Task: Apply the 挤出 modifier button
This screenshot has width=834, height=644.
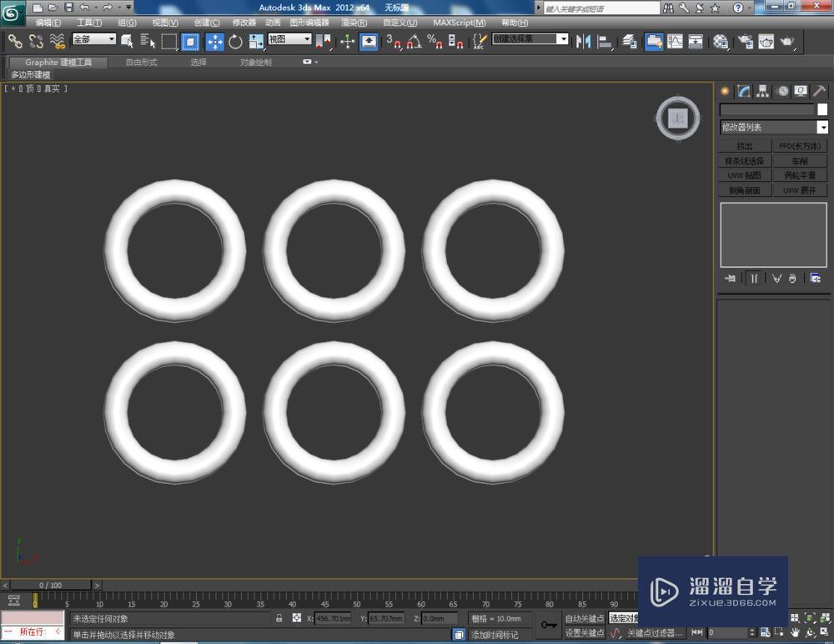Action: point(743,144)
